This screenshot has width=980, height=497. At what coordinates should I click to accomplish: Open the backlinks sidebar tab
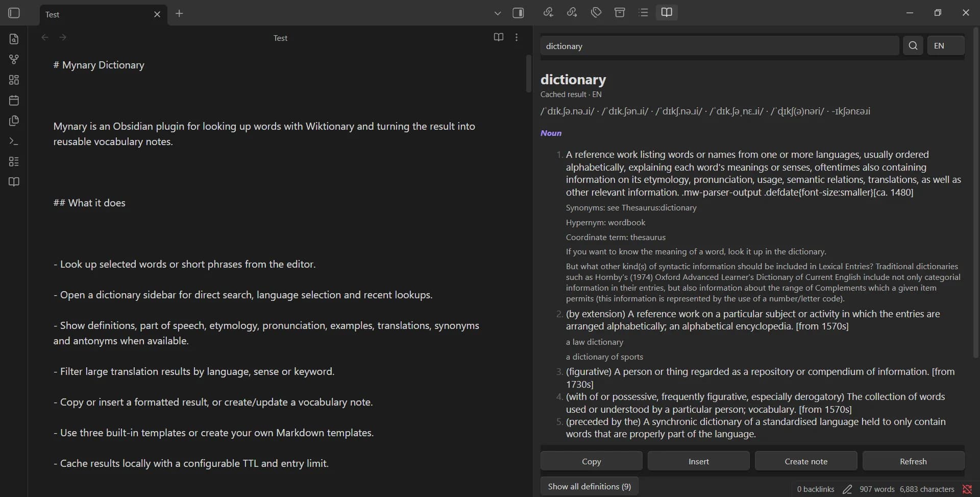pos(548,12)
